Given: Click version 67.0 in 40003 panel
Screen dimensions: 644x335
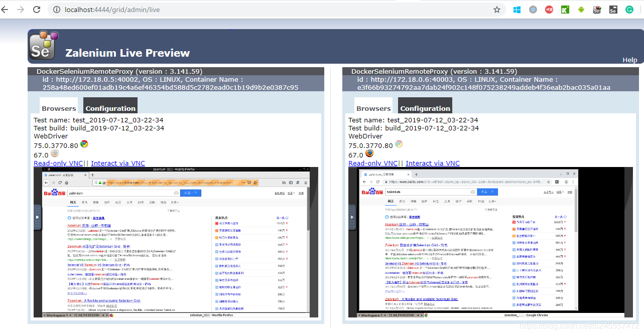Looking at the screenshot, I should coord(355,155).
